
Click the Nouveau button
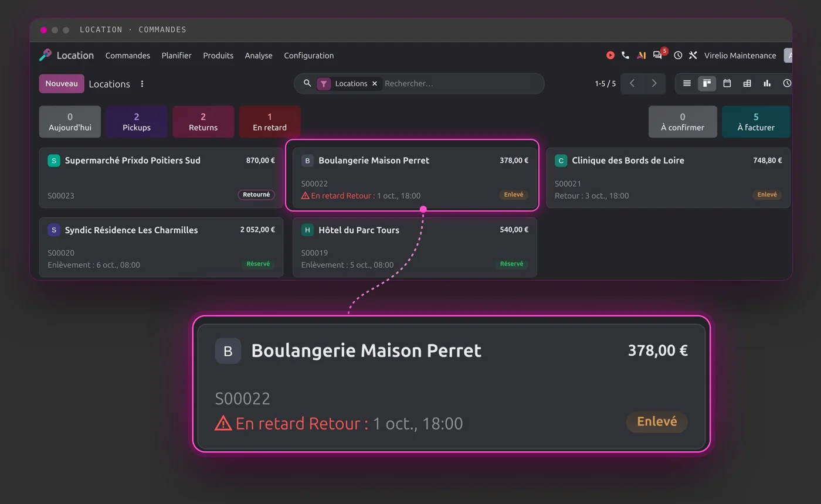(x=62, y=84)
